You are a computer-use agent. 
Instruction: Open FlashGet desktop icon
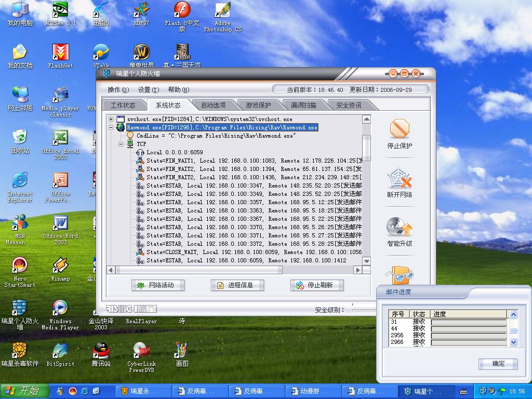point(60,56)
